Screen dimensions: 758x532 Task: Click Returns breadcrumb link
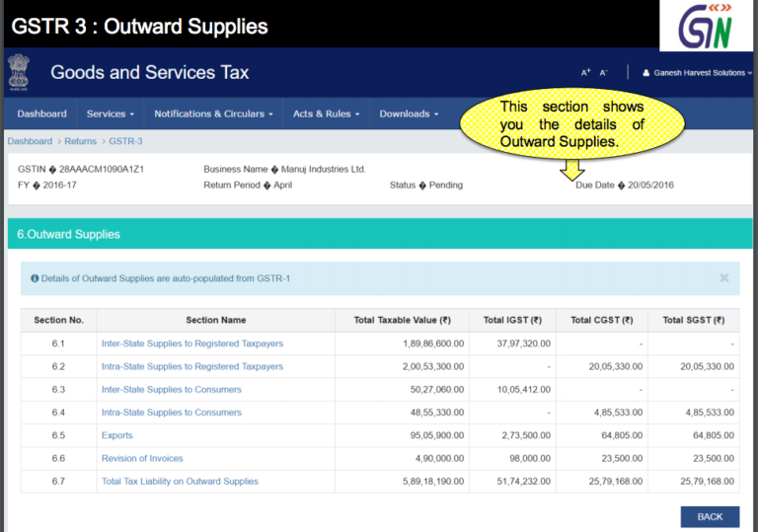click(80, 141)
